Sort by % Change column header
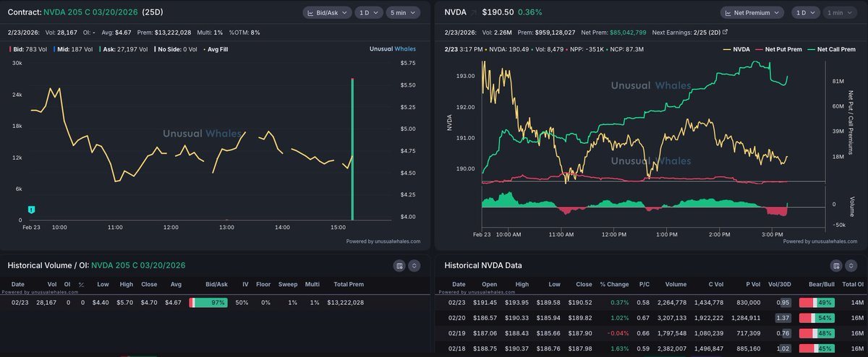 [614, 284]
